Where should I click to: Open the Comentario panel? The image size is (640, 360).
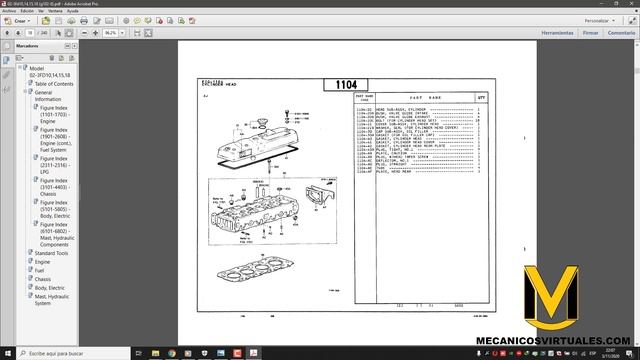621,33
